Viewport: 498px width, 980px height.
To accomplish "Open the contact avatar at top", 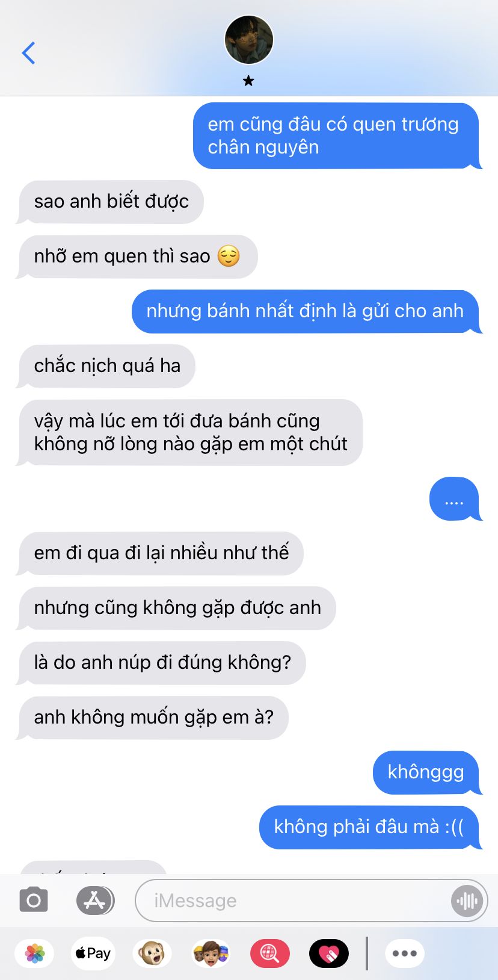I will pos(249,40).
